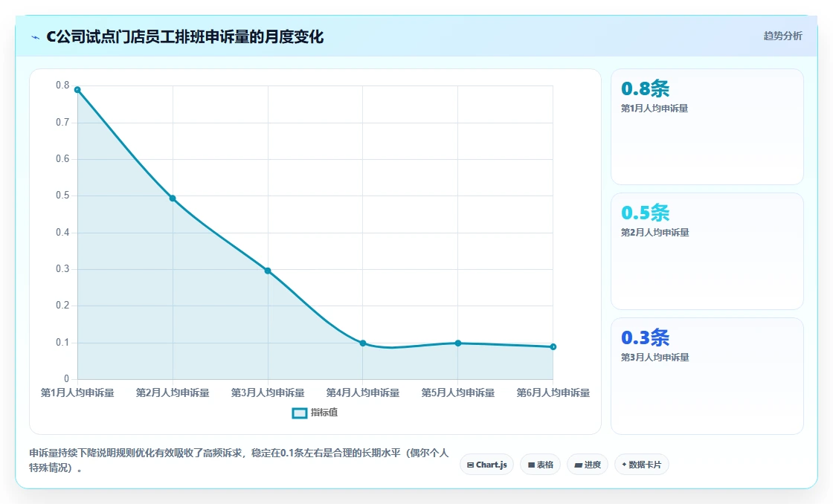Click the x-axis label 第3月人均申诉量
This screenshot has height=504, width=833.
tap(268, 393)
